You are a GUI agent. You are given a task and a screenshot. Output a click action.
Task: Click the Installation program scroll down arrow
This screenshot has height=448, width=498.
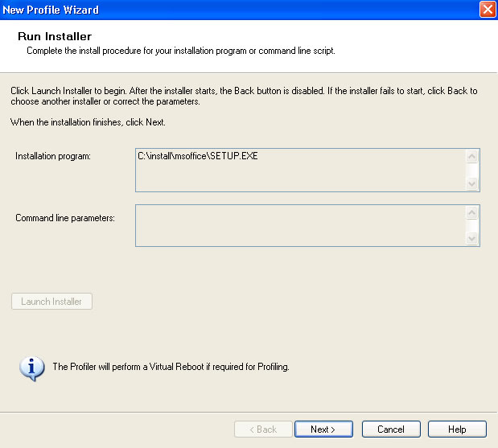point(471,184)
